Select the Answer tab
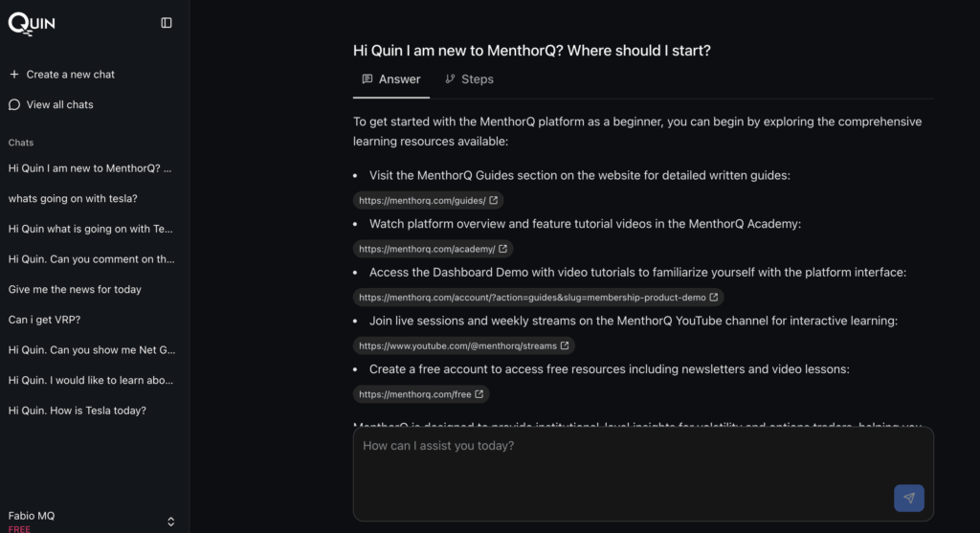 click(391, 79)
